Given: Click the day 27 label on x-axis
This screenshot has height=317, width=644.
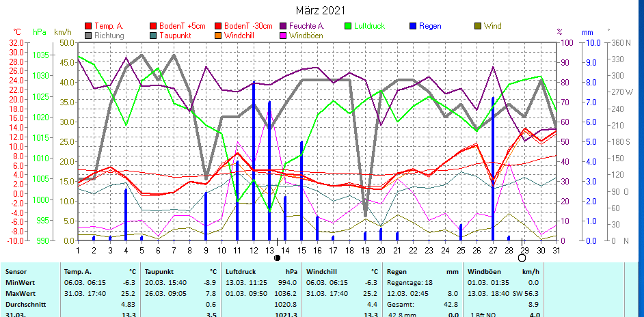Looking at the screenshot, I should (x=492, y=249).
